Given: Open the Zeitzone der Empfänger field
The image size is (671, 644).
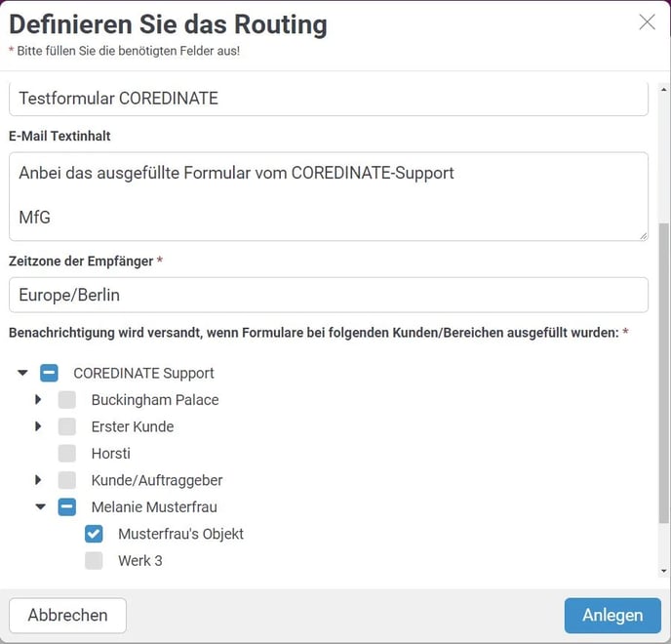Looking at the screenshot, I should 329,295.
